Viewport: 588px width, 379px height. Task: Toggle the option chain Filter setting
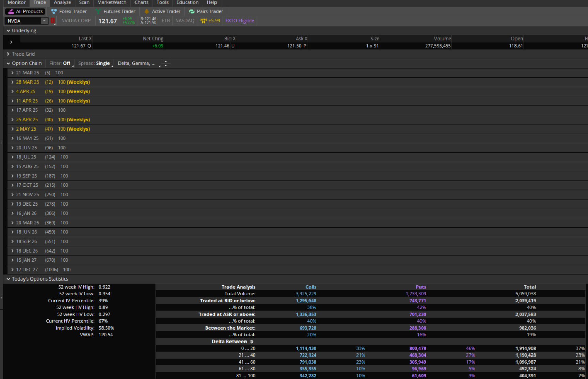pyautogui.click(x=61, y=63)
